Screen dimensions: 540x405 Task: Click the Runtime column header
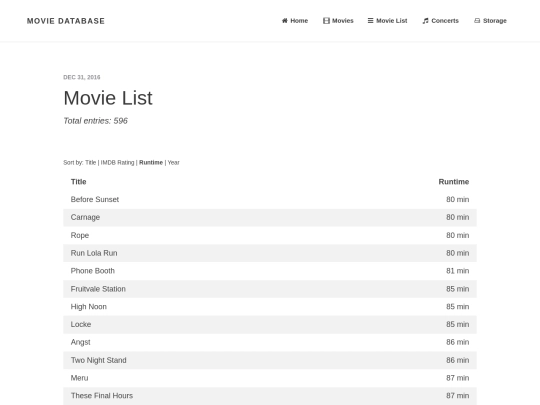pyautogui.click(x=454, y=182)
